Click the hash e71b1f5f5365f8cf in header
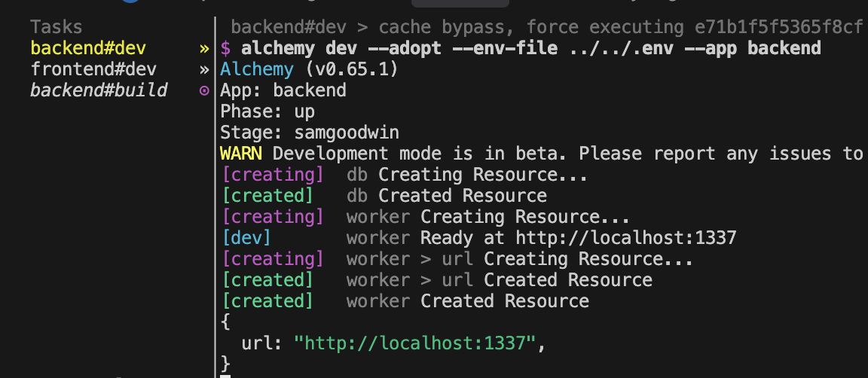Image resolution: width=868 pixels, height=378 pixels. coord(778,28)
